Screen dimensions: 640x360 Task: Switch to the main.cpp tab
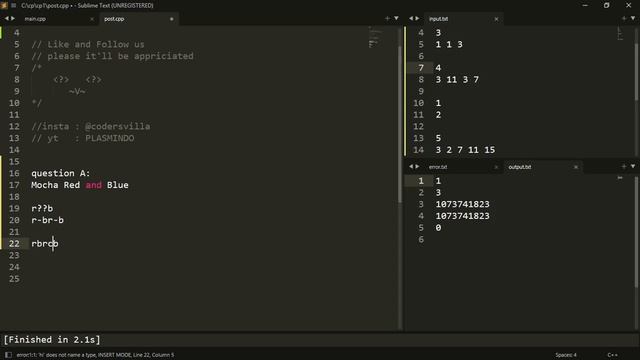(x=35, y=19)
